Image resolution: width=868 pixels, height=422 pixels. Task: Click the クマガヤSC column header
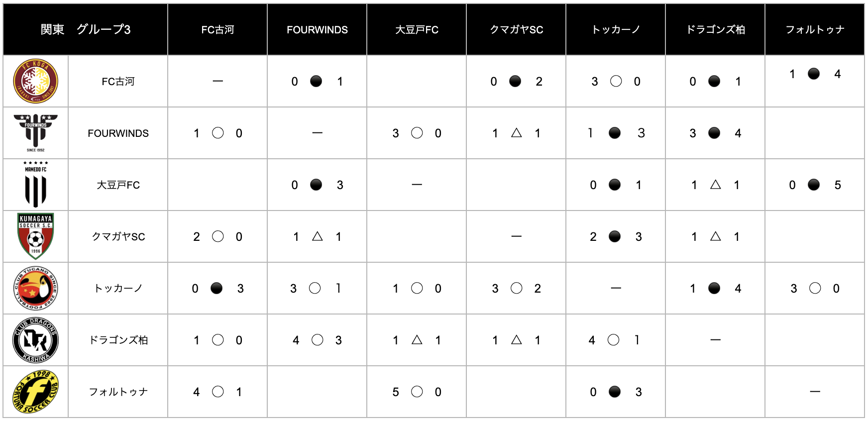pyautogui.click(x=516, y=30)
